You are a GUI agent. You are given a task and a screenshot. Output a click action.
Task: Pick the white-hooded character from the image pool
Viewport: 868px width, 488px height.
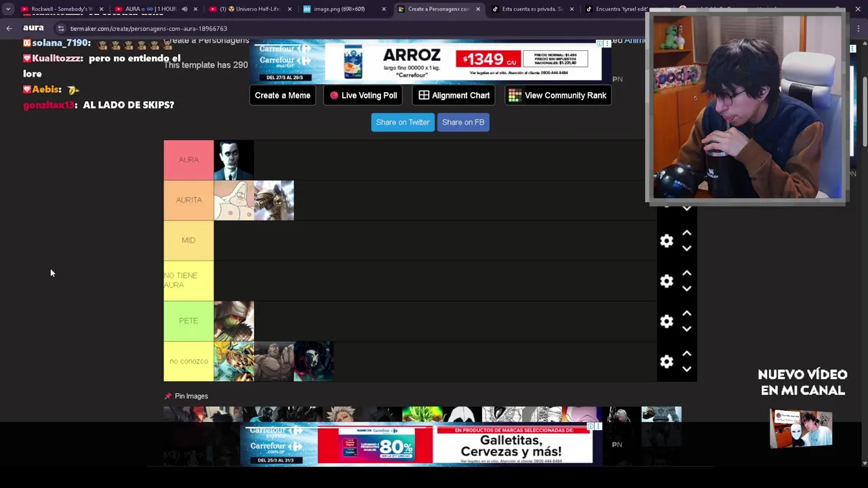point(462,414)
